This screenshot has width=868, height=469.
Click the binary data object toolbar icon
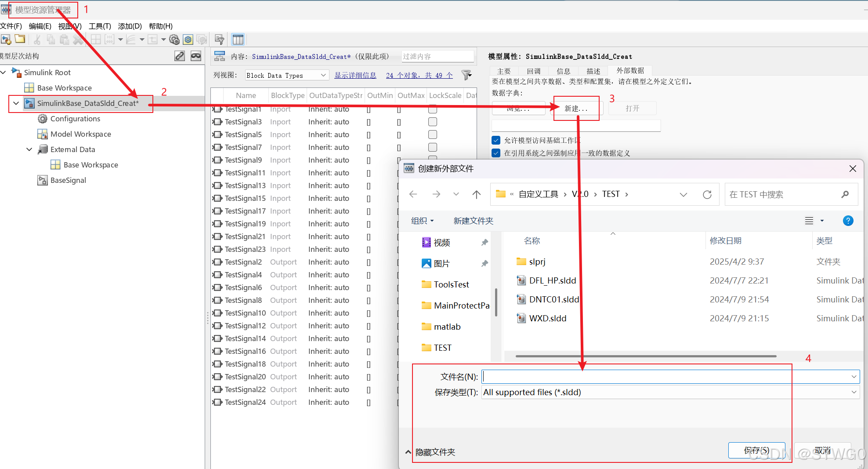(x=109, y=40)
